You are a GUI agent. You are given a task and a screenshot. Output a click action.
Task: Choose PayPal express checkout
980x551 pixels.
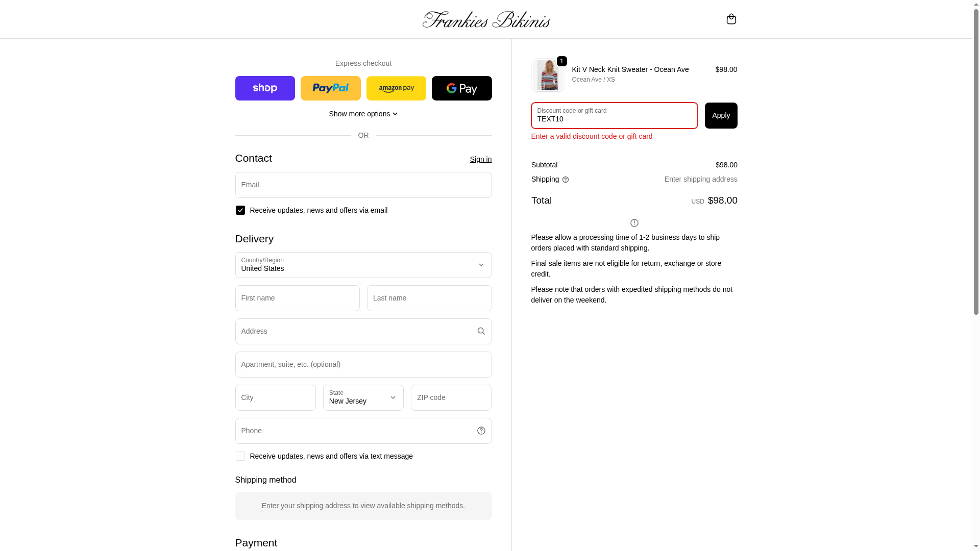click(331, 88)
